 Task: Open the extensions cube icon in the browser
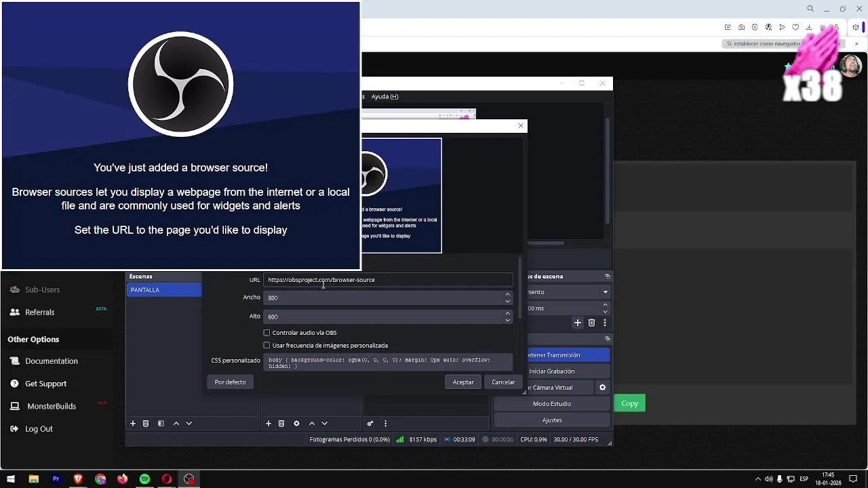click(x=856, y=27)
